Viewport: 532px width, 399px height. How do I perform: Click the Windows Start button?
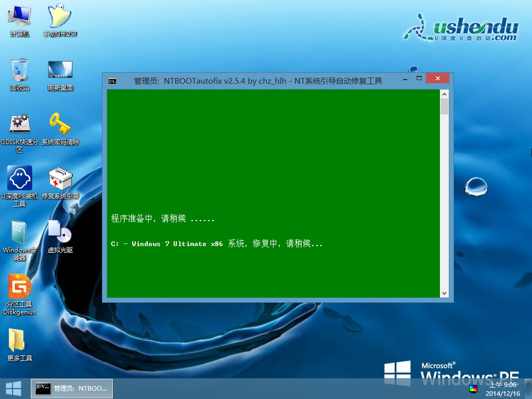13,388
